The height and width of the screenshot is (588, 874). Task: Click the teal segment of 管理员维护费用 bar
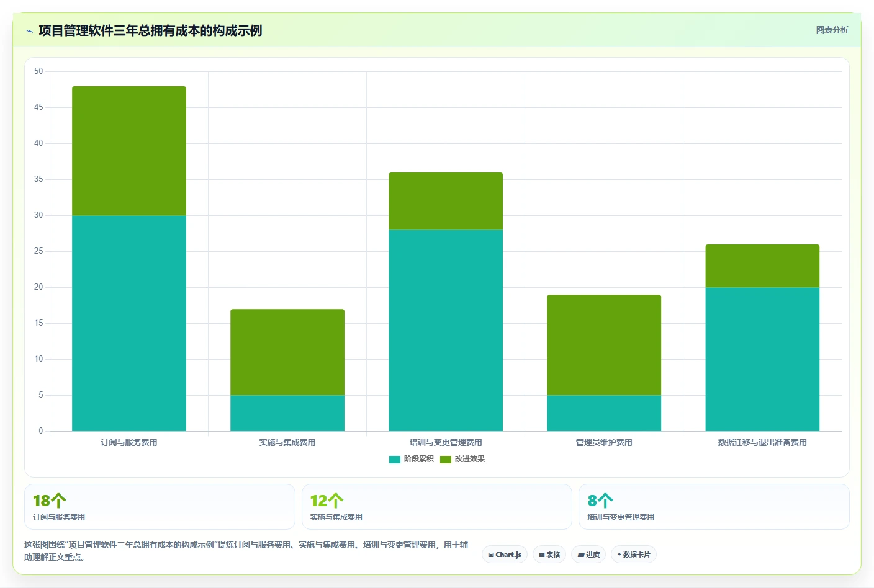(x=604, y=413)
